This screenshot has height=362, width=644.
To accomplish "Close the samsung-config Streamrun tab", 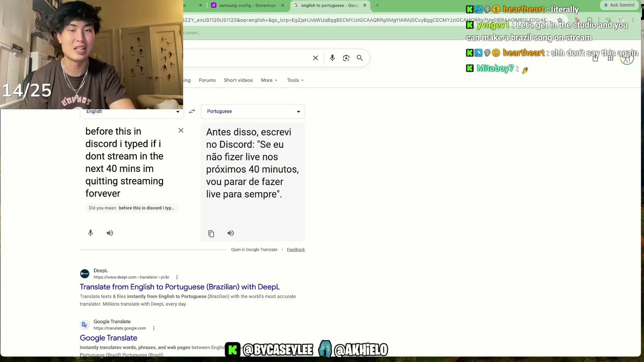I will [282, 6].
